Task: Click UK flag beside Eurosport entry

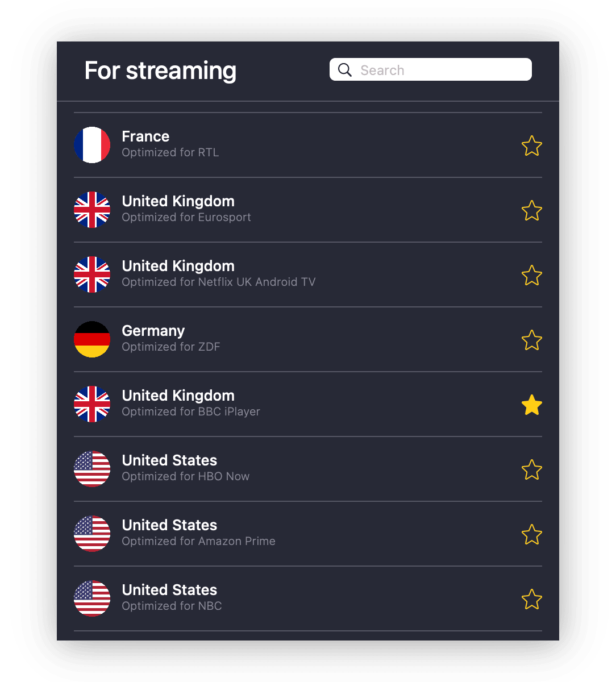Action: coord(92,210)
